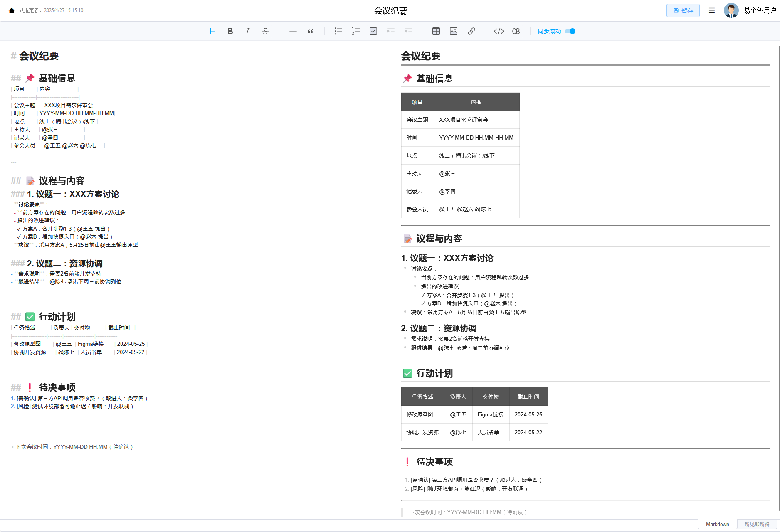The height and width of the screenshot is (532, 780).
Task: Click '需求说明' bullet in preview
Action: click(x=450, y=339)
